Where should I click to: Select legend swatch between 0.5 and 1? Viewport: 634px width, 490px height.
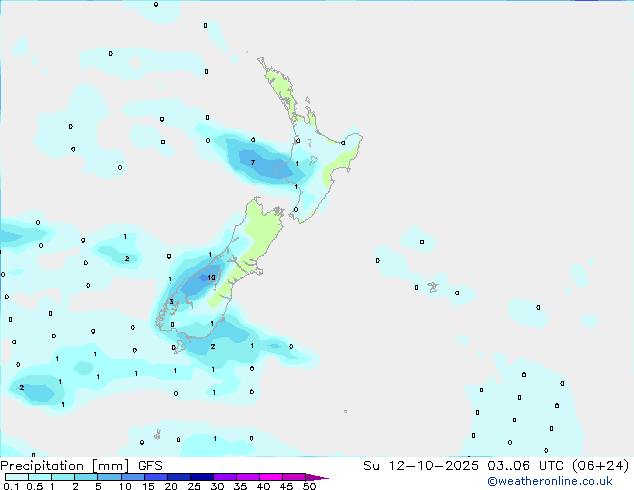pyautogui.click(x=40, y=477)
